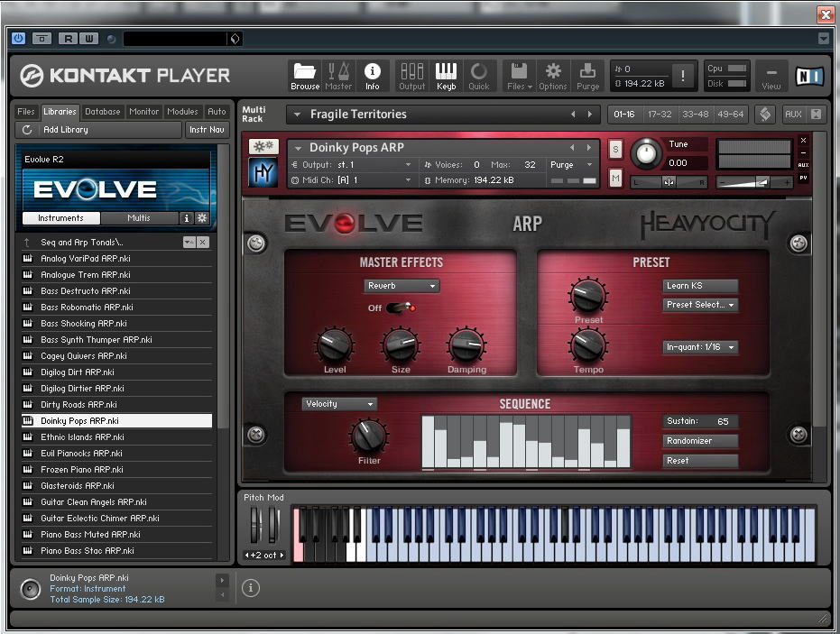Open the Quick load browser
The height and width of the screenshot is (634, 840).
[479, 76]
